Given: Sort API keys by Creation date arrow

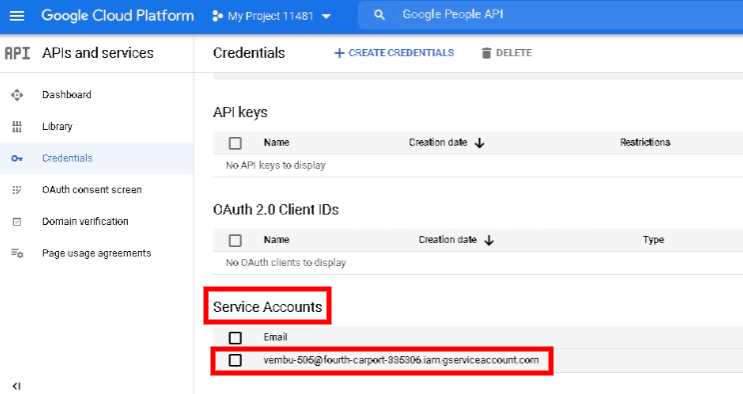Looking at the screenshot, I should (480, 143).
